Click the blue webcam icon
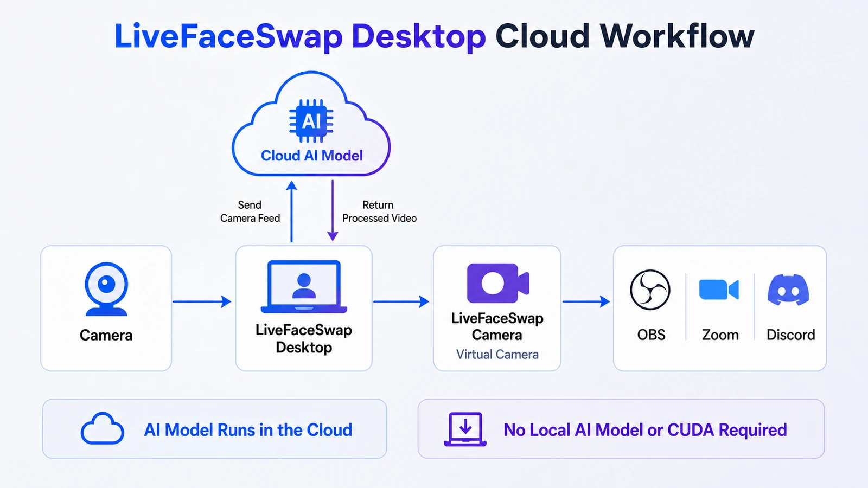The height and width of the screenshot is (488, 868). (x=106, y=289)
